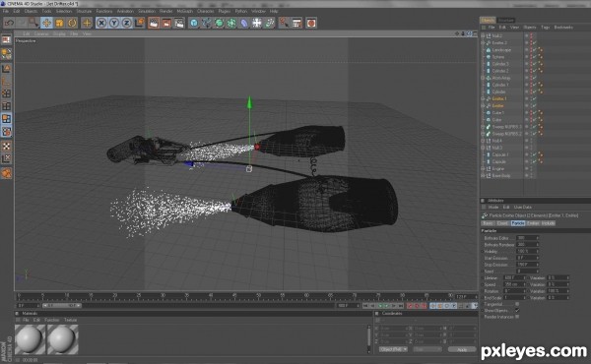Open the Tags menu in Object Manager
This screenshot has height=364, width=591.
point(545,28)
